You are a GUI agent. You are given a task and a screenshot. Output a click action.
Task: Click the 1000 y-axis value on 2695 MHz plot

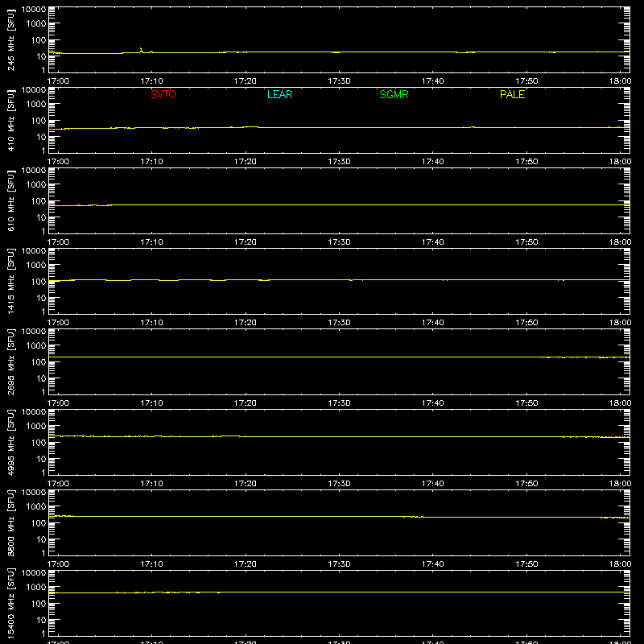coord(36,346)
